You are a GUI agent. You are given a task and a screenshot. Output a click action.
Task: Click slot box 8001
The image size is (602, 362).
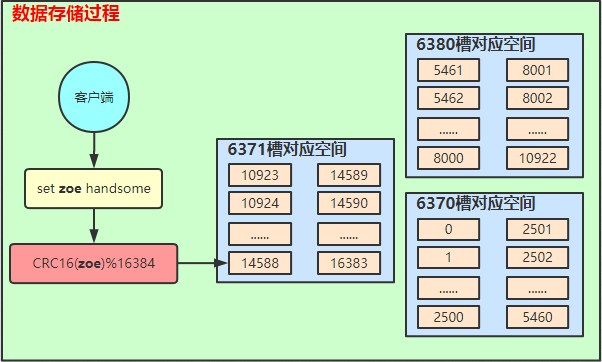538,70
